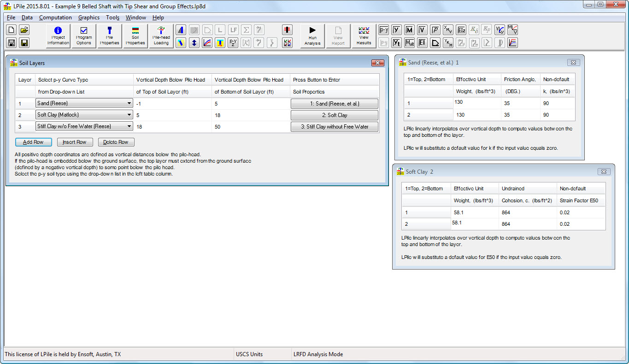Open Pile Properties from the toolbar
Screen dimensions: 629x364
pyautogui.click(x=109, y=36)
